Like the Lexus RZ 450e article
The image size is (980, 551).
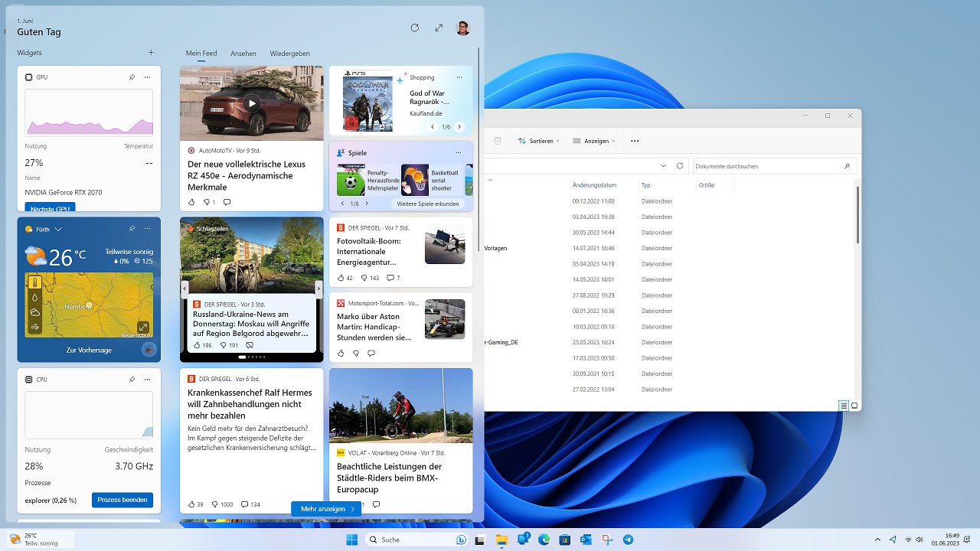[191, 202]
